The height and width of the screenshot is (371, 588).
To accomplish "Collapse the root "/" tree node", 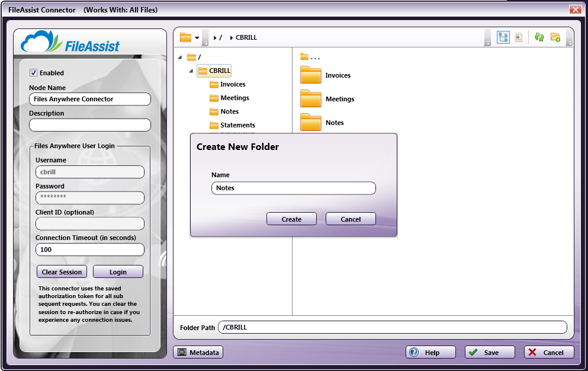I will [180, 57].
